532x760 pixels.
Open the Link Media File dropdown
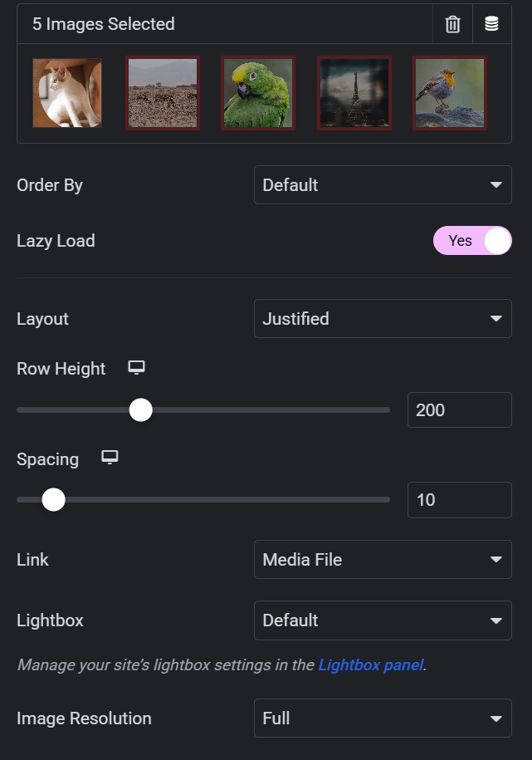(x=383, y=559)
